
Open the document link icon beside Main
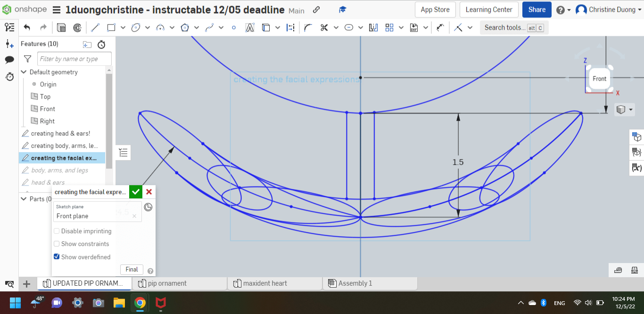(316, 9)
